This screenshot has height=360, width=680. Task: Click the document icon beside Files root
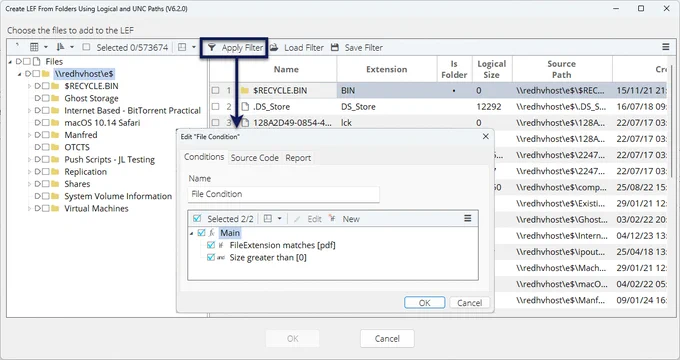point(37,62)
